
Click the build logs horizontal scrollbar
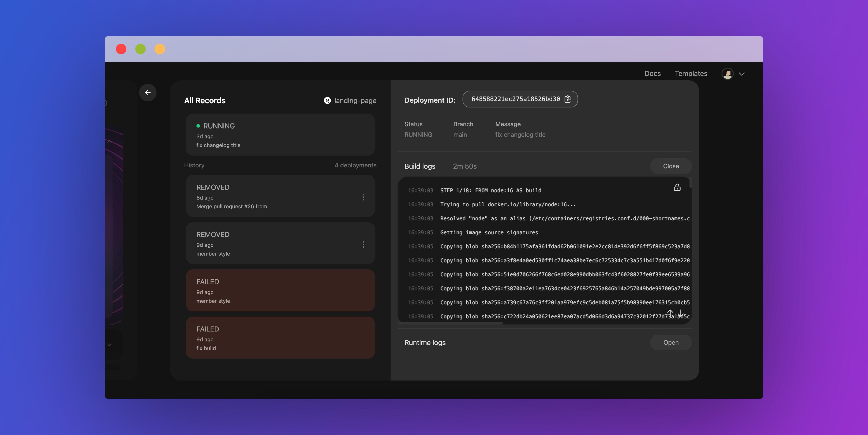(450, 323)
